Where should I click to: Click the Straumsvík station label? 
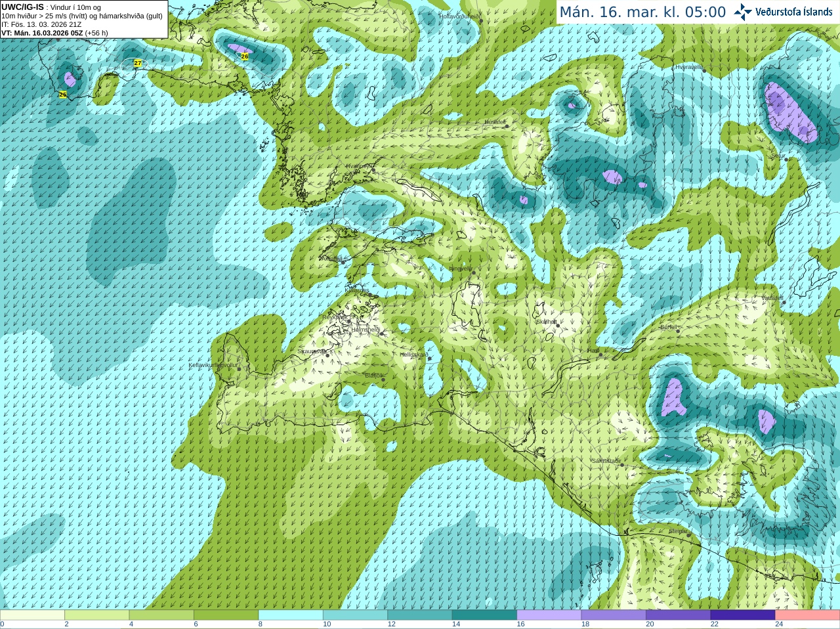pyautogui.click(x=312, y=351)
